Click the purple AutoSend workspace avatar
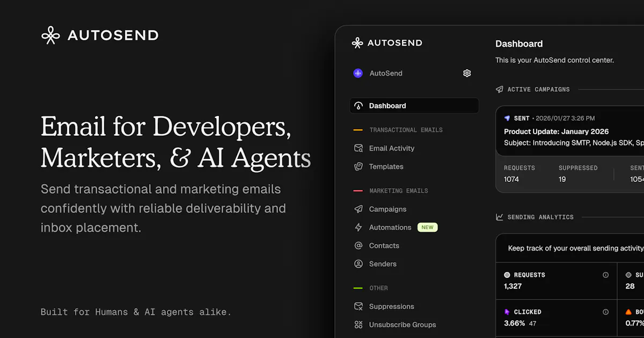 [x=358, y=74]
